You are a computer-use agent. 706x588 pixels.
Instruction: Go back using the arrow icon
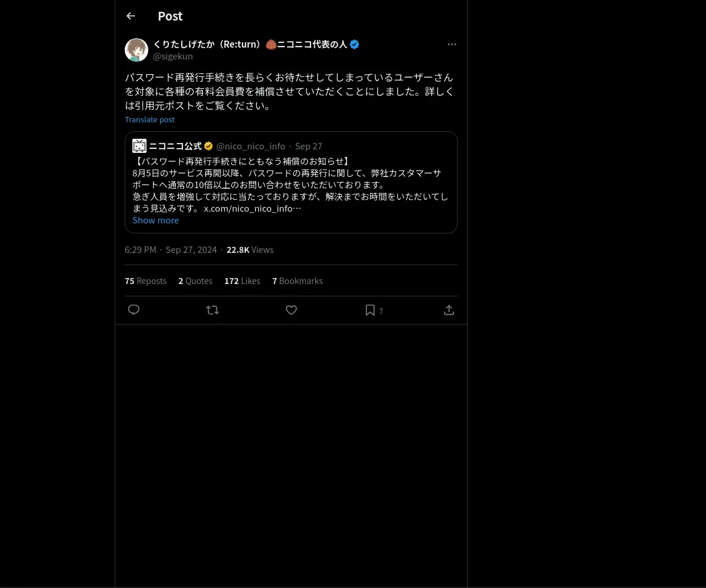pos(131,16)
